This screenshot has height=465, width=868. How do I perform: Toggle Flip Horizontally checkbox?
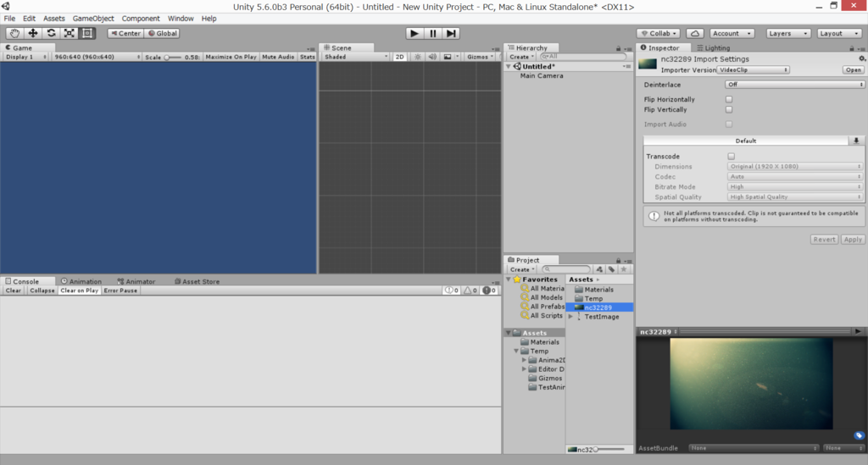tap(729, 100)
